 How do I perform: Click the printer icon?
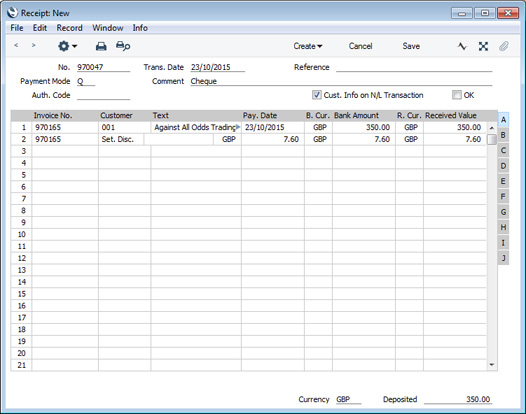(x=101, y=46)
